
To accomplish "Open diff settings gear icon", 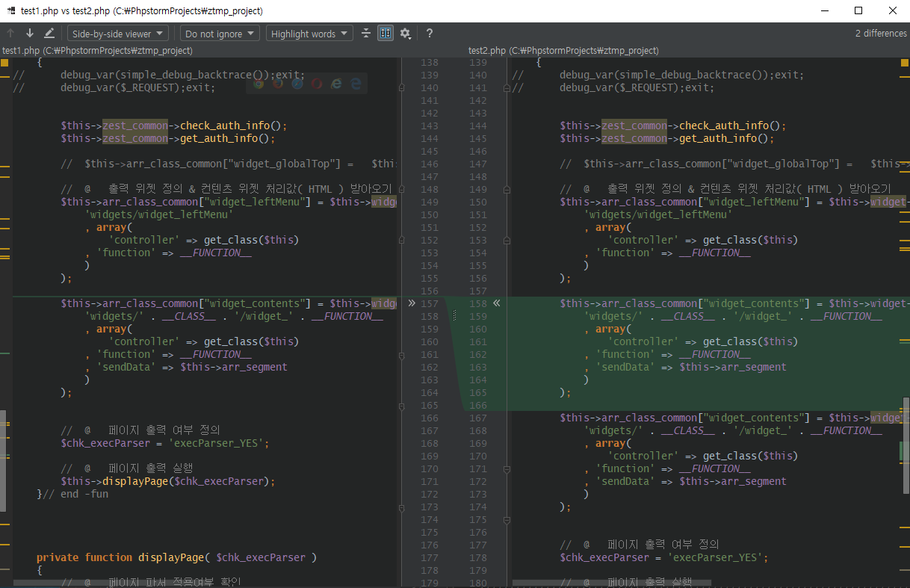I will (x=405, y=34).
